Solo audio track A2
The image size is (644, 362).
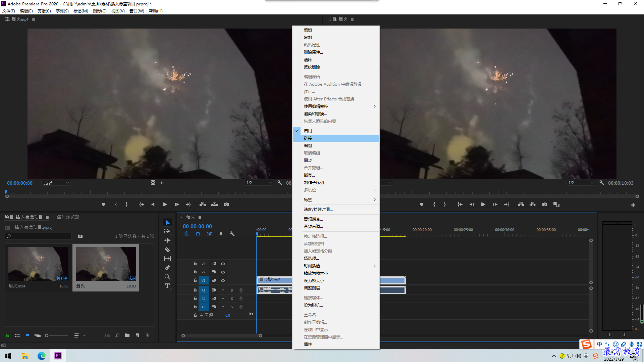coord(232,299)
